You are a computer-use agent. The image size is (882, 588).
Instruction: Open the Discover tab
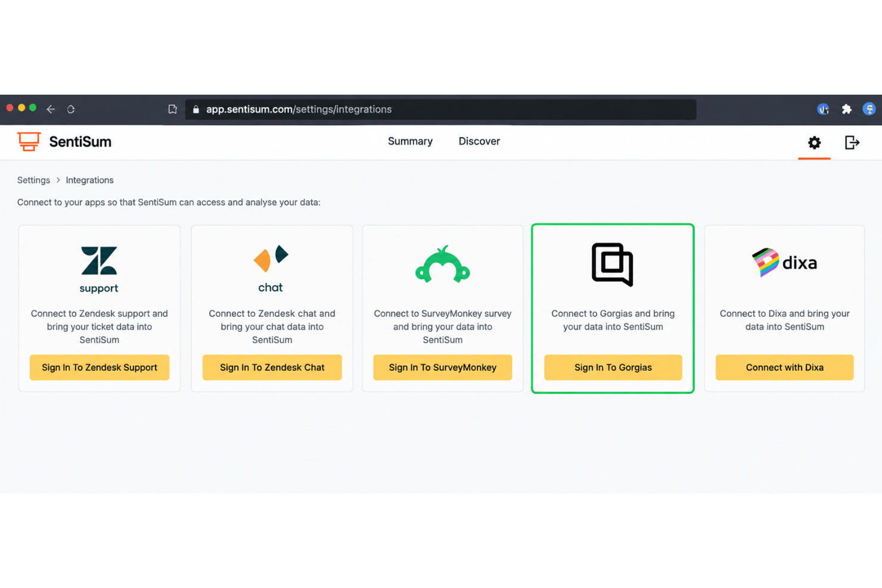pos(479,141)
